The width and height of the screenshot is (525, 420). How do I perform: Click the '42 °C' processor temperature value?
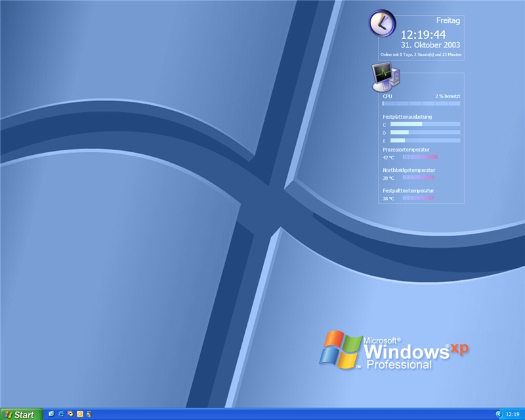coord(388,157)
